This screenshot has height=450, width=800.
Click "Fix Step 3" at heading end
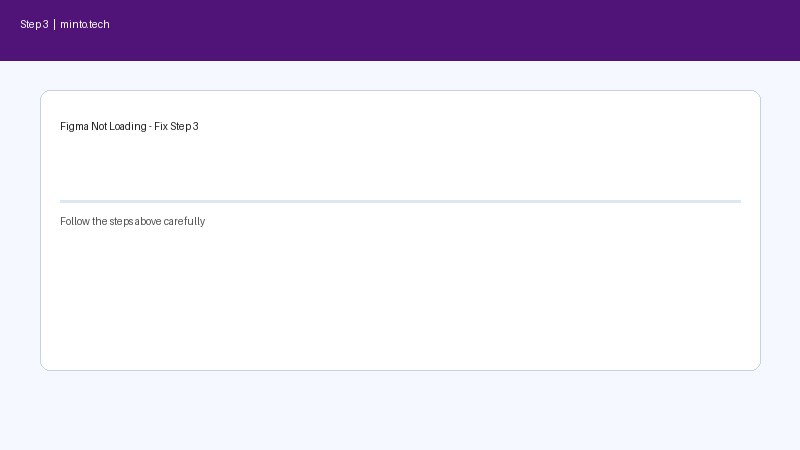(177, 126)
